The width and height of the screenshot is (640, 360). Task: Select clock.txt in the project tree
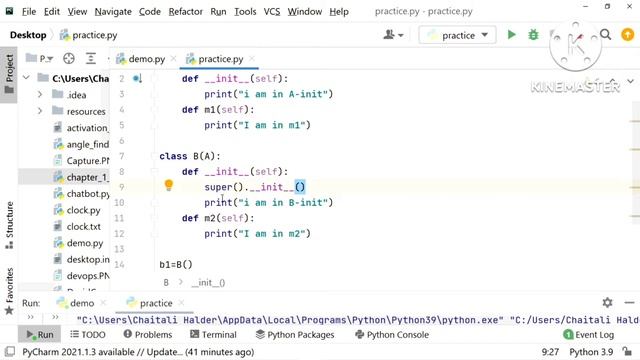(x=78, y=226)
